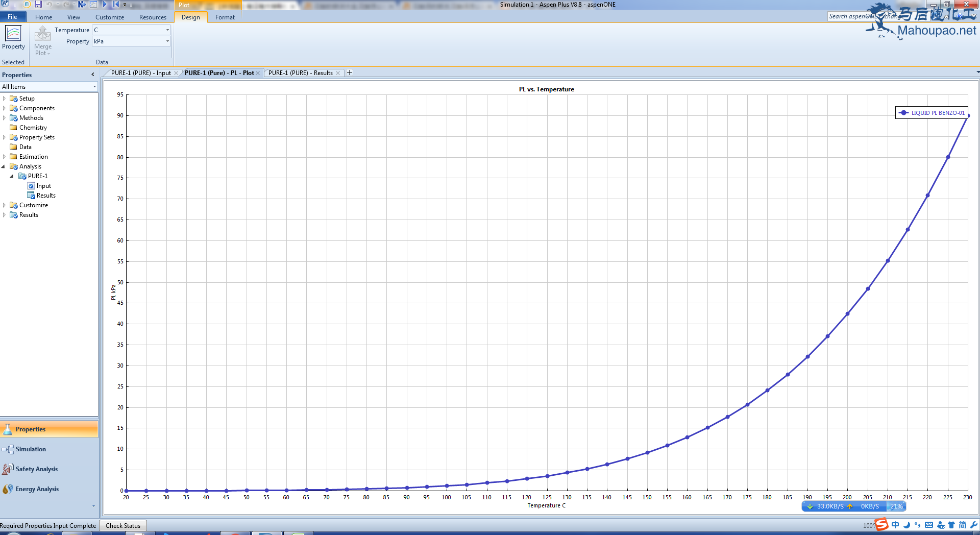Image resolution: width=980 pixels, height=535 pixels.
Task: Toggle the punctuation mode icon in IME bar
Action: [x=918, y=525]
